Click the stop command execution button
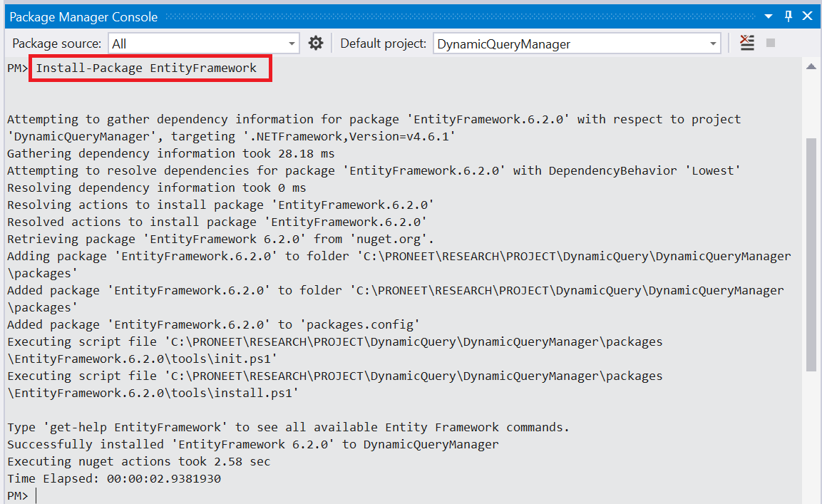 point(771,43)
